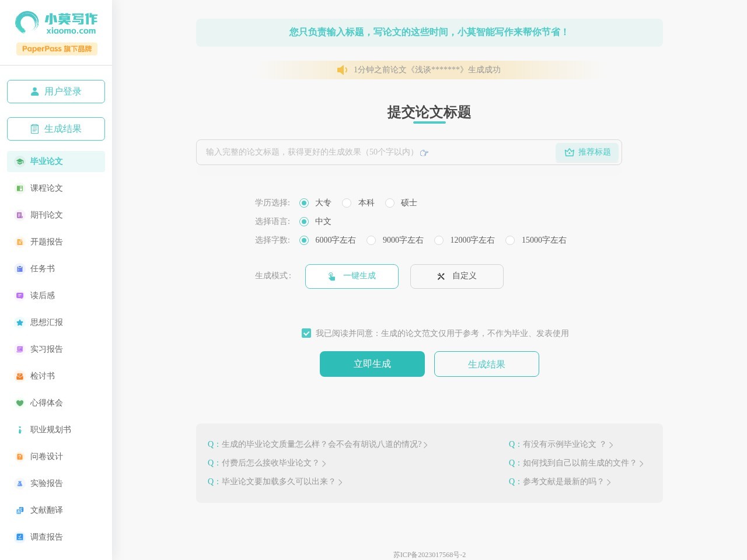
Task: Select the 本科 education level
Action: [347, 203]
